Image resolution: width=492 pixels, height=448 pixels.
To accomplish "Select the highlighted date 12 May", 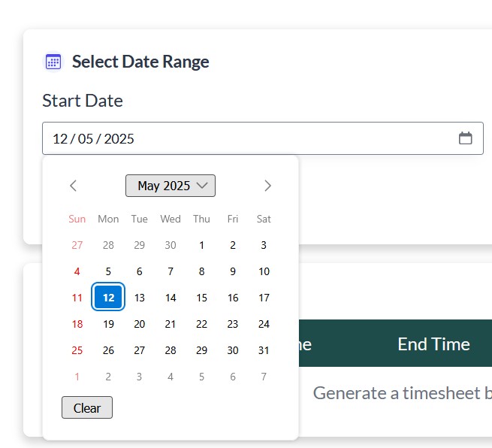I will point(108,298).
